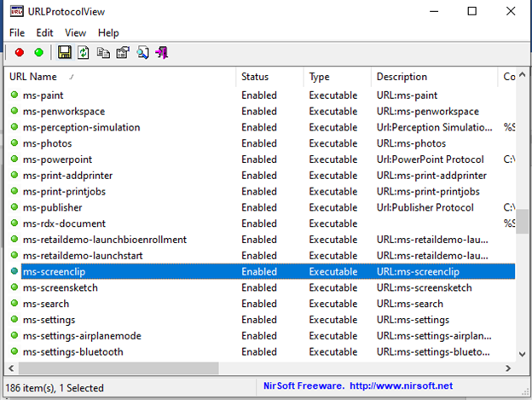Click the horizontal scrollbar right arrow

pyautogui.click(x=508, y=368)
